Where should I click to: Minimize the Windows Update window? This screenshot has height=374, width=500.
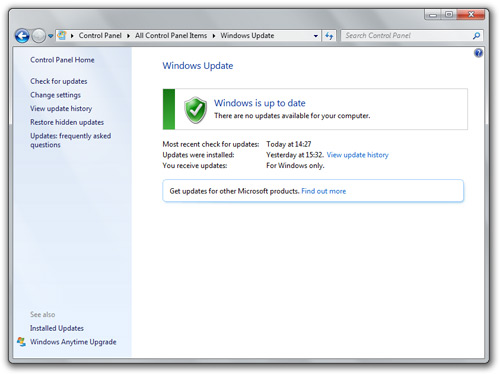coord(433,15)
